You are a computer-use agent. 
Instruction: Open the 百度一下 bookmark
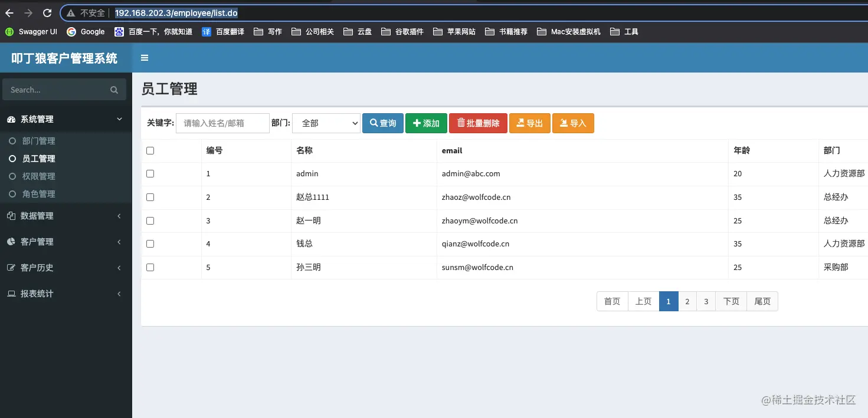tap(153, 32)
